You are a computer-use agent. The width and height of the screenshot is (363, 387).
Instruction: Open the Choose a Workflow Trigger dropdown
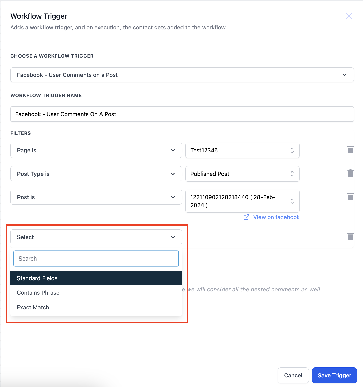182,75
